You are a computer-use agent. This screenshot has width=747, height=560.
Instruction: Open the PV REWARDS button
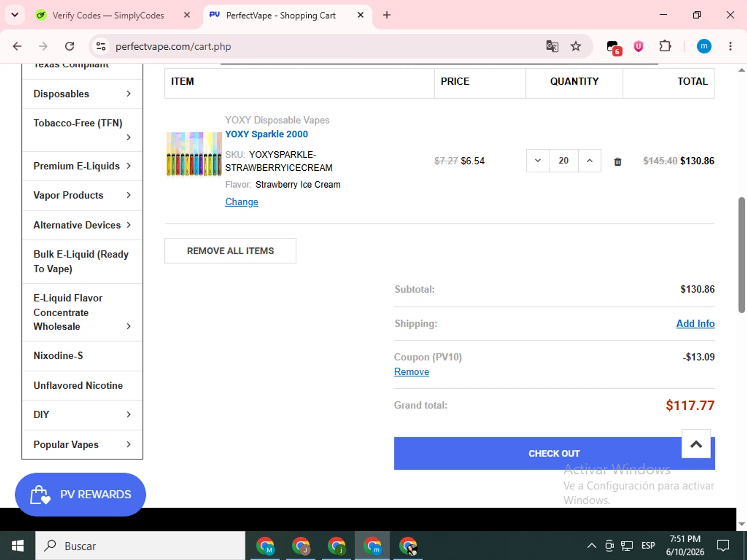click(80, 494)
